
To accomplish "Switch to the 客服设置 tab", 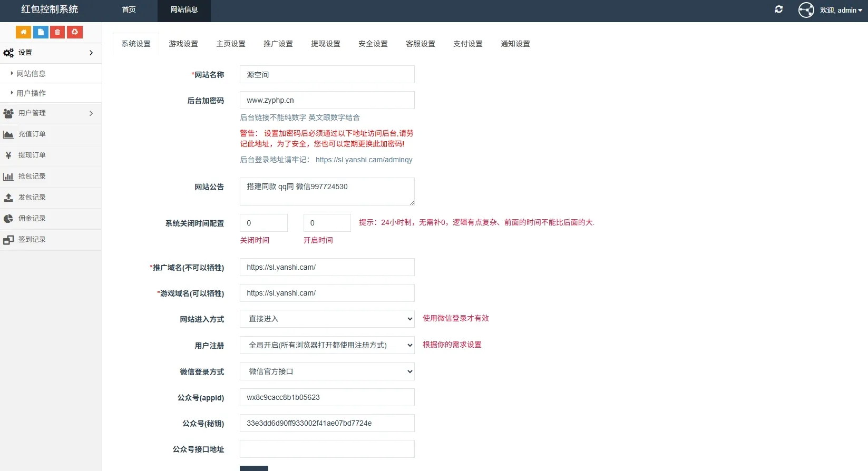I will [x=421, y=44].
